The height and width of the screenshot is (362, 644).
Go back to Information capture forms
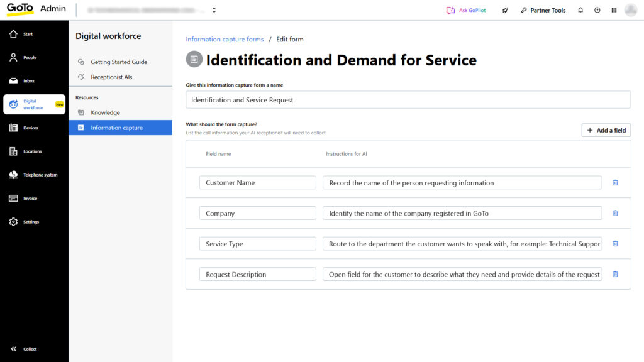pos(225,39)
